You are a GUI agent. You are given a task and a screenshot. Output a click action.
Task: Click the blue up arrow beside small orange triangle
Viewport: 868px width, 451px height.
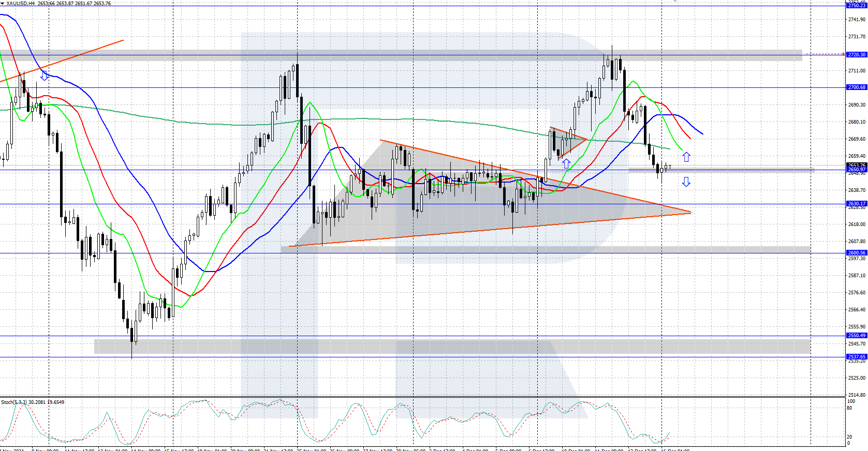click(x=566, y=164)
